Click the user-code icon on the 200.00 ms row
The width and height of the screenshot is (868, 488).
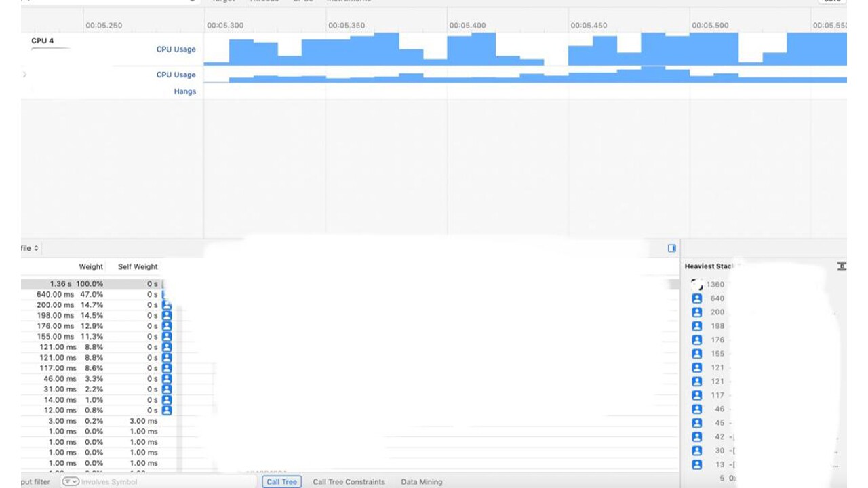(x=167, y=306)
